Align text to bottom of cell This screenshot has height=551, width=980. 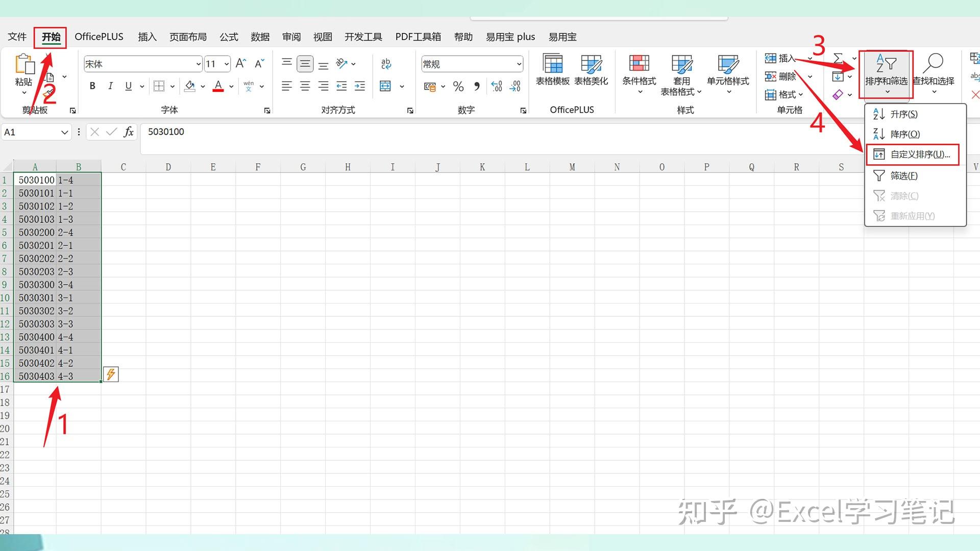323,65
